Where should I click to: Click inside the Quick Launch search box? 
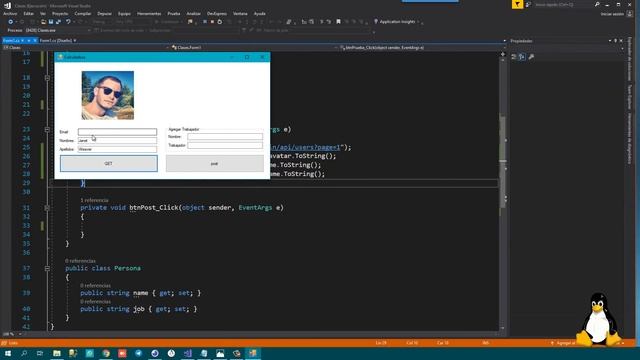click(x=563, y=4)
